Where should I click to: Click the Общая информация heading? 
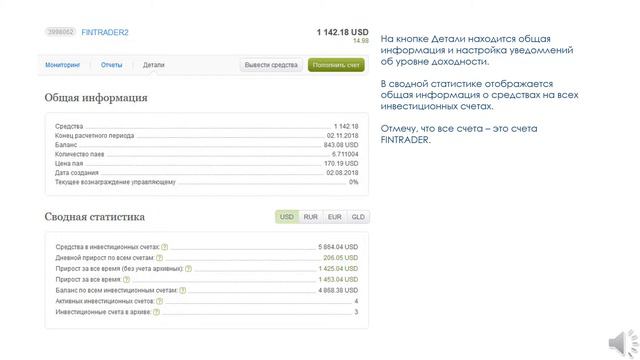[x=96, y=98]
